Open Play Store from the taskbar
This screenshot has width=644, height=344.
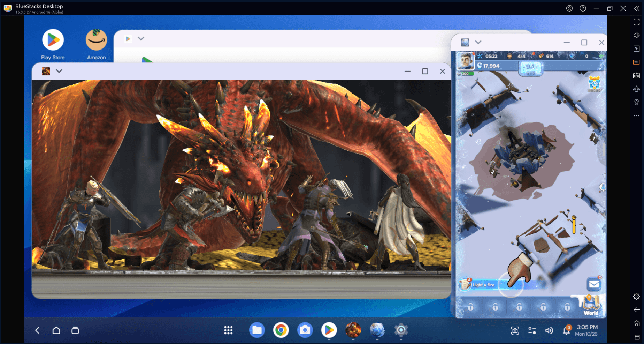(329, 330)
